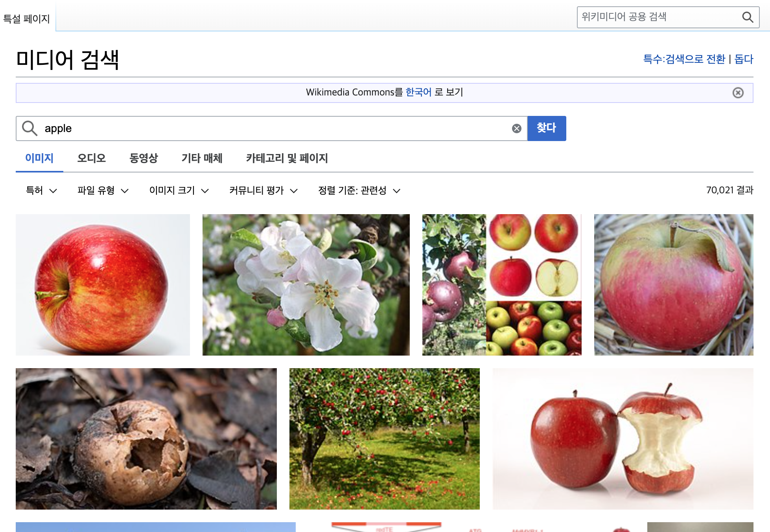Click the magnifier icon in top search box

pyautogui.click(x=747, y=17)
